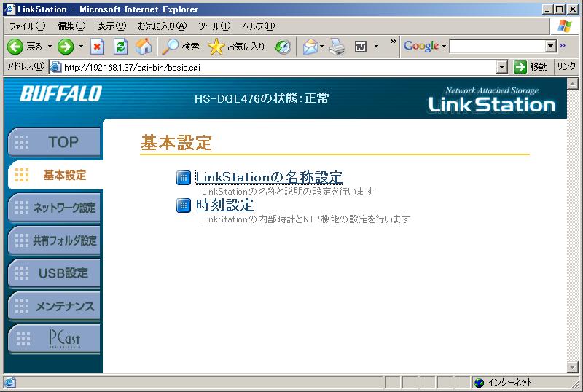Open the ファイル(F) menu
This screenshot has width=583, height=392.
tap(27, 26)
